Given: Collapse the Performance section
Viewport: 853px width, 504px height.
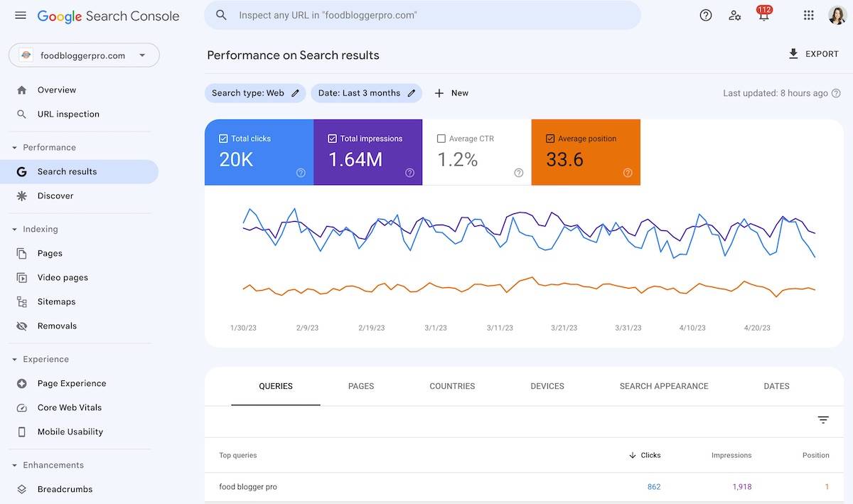Looking at the screenshot, I should (x=14, y=148).
